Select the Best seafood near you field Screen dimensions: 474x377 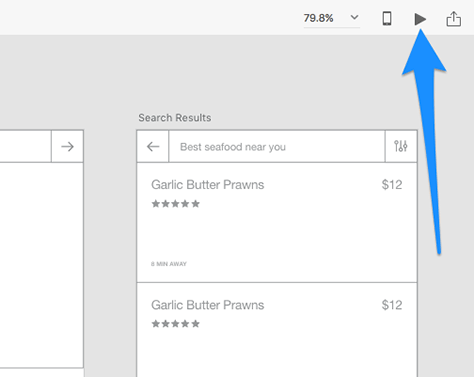pos(277,147)
